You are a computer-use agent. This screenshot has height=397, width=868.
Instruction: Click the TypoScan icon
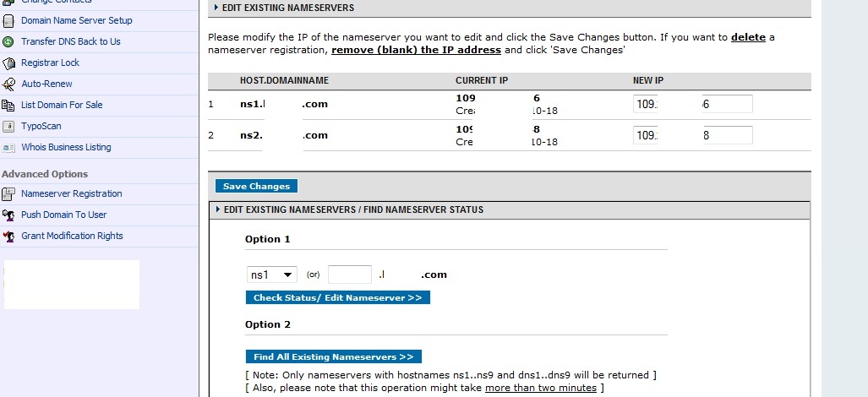pos(8,126)
